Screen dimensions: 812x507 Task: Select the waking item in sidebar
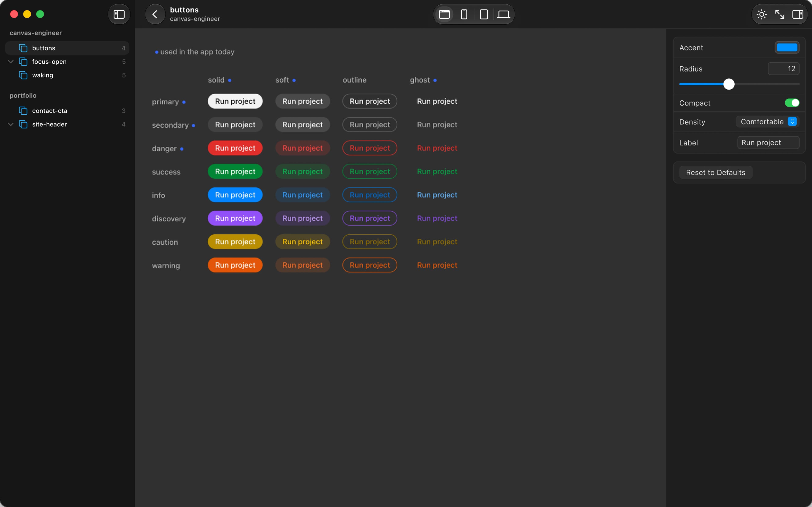[67, 75]
